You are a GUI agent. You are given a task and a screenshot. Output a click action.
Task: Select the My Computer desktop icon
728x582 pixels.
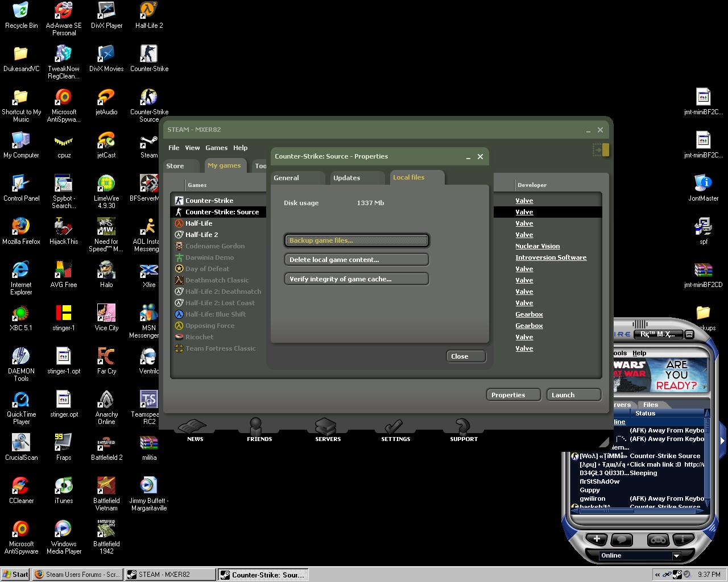(x=21, y=144)
